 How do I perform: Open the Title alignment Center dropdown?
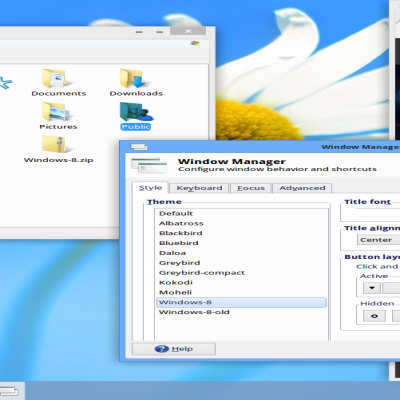pyautogui.click(x=378, y=240)
